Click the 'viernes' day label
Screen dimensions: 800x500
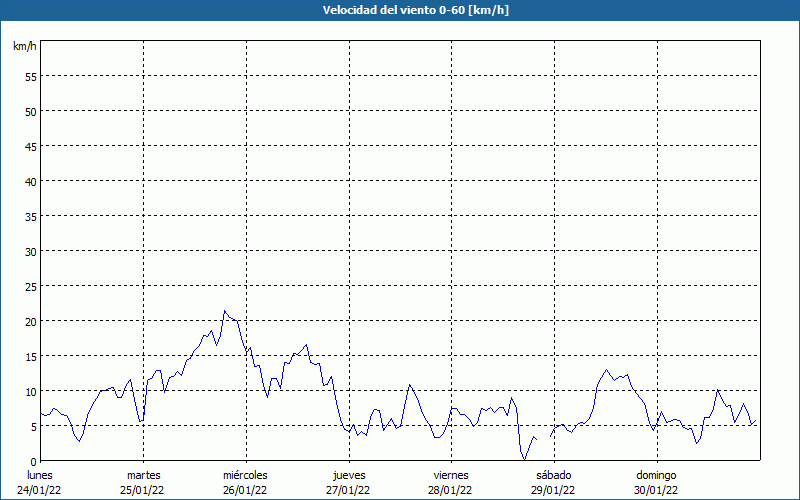coord(451,475)
